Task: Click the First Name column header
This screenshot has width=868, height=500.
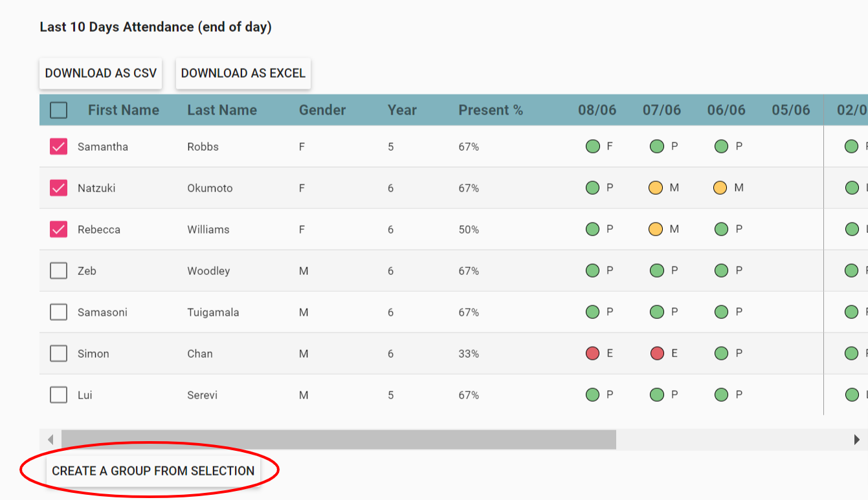Action: [124, 110]
